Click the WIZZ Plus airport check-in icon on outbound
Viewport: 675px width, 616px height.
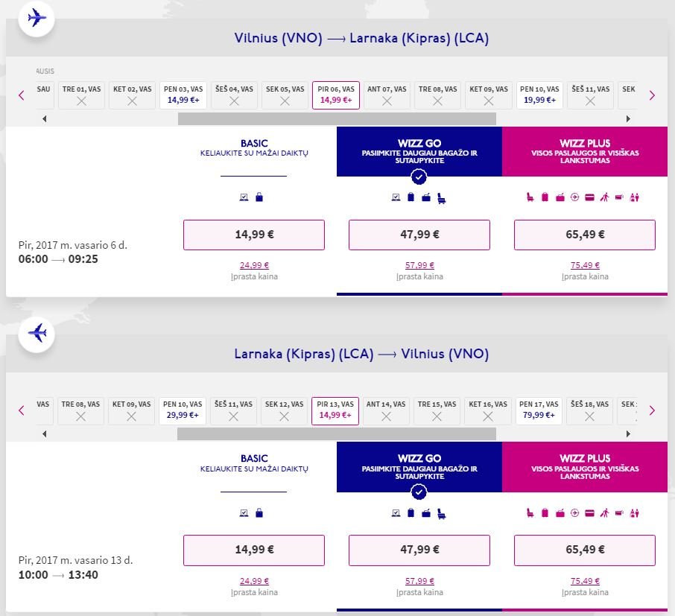click(574, 197)
